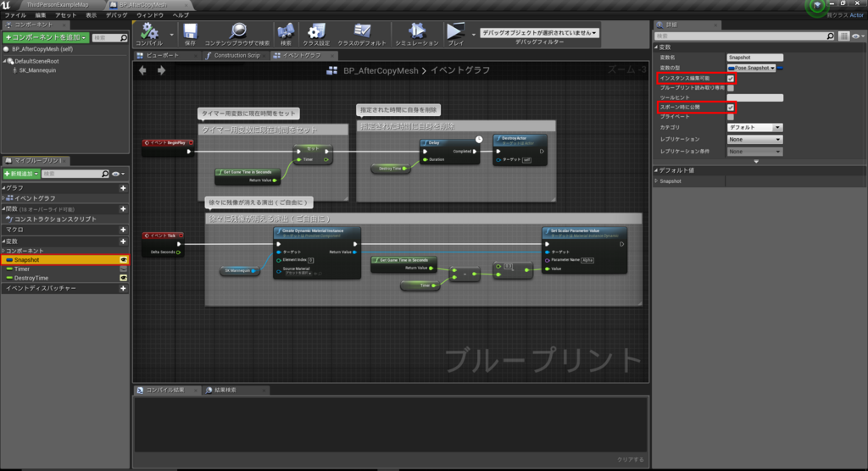The image size is (868, 471).
Task: Navigate back with the left arrow in the graph
Action: point(142,70)
